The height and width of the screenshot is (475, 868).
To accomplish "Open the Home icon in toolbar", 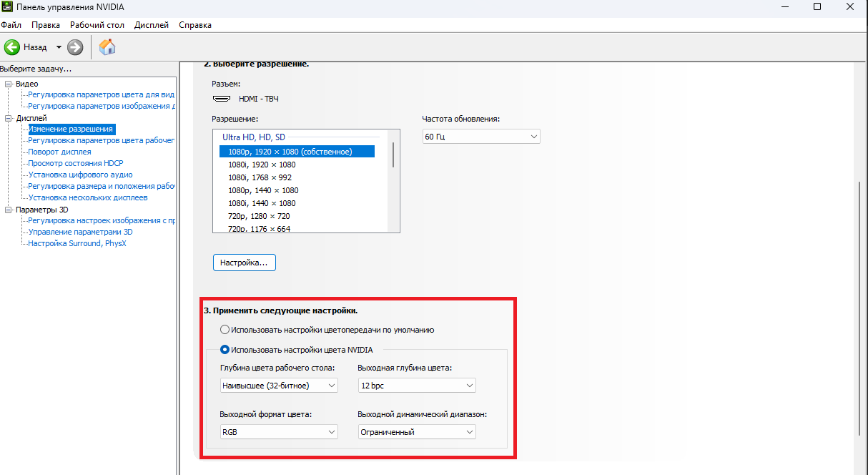I will pyautogui.click(x=107, y=47).
